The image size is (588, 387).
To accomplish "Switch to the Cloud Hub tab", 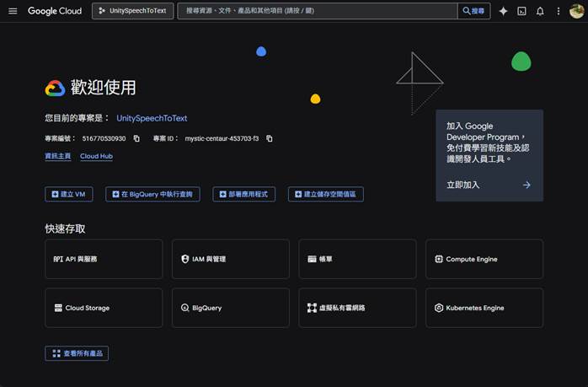I will (x=96, y=156).
